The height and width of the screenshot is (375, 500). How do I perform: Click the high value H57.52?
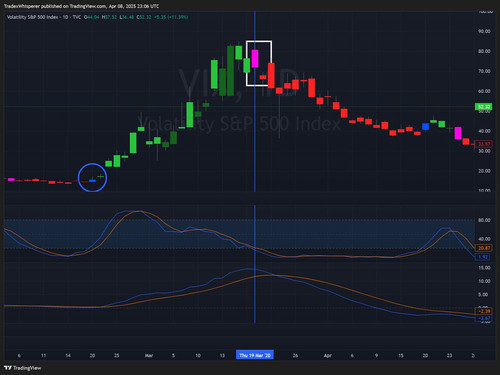point(109,17)
